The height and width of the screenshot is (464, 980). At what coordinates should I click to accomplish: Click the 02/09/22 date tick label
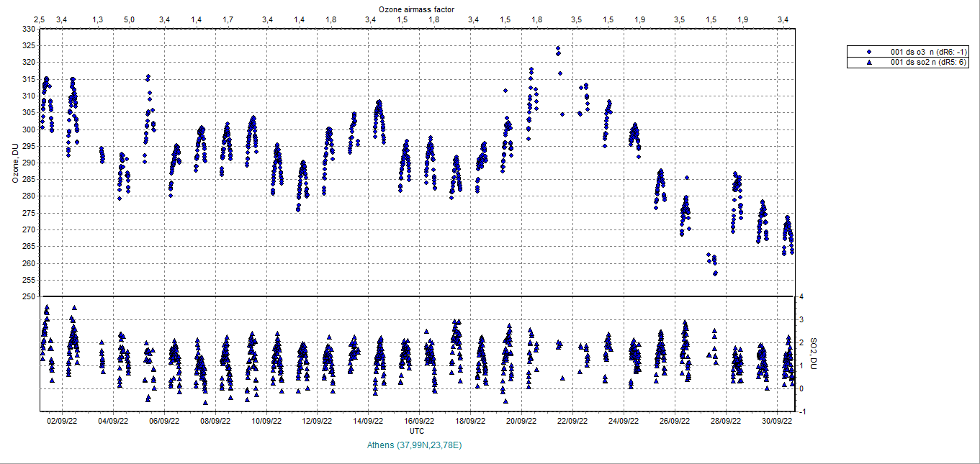62,422
